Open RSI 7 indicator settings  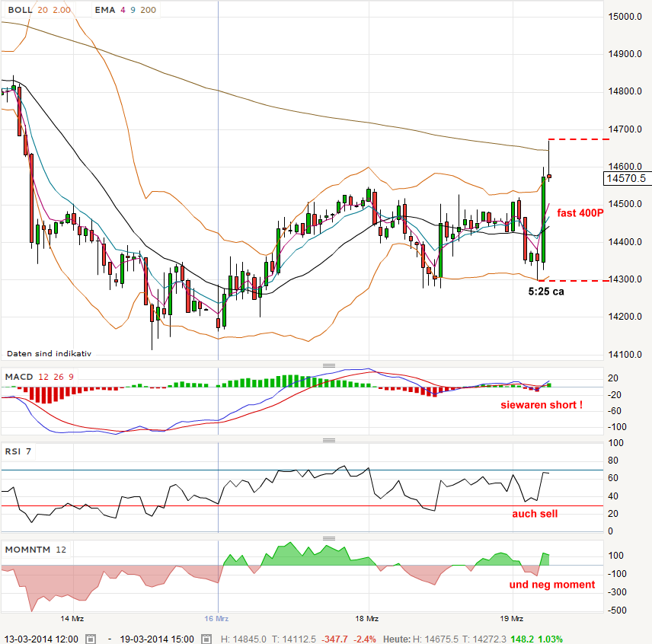tap(18, 451)
